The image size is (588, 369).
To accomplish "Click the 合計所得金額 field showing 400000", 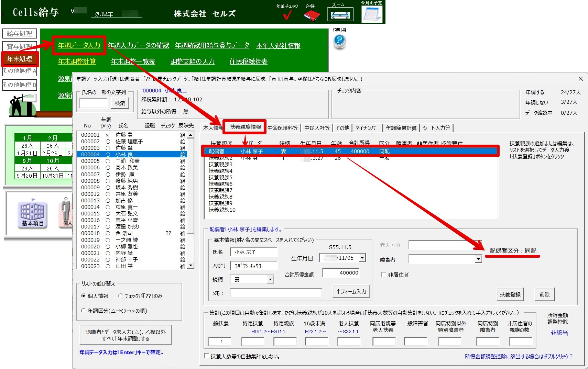I will 341,273.
